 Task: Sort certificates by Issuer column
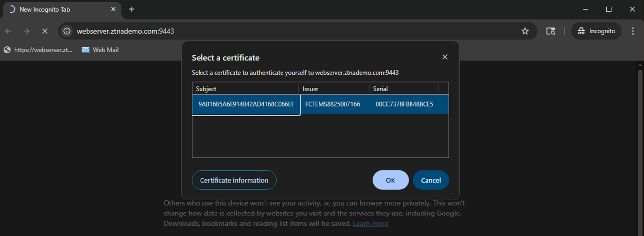pyautogui.click(x=333, y=89)
